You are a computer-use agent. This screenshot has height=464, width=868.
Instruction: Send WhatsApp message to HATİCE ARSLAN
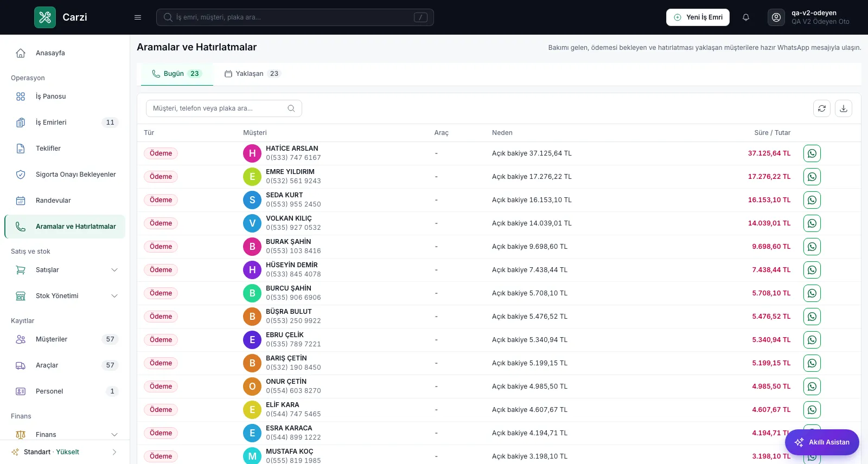[x=812, y=153]
